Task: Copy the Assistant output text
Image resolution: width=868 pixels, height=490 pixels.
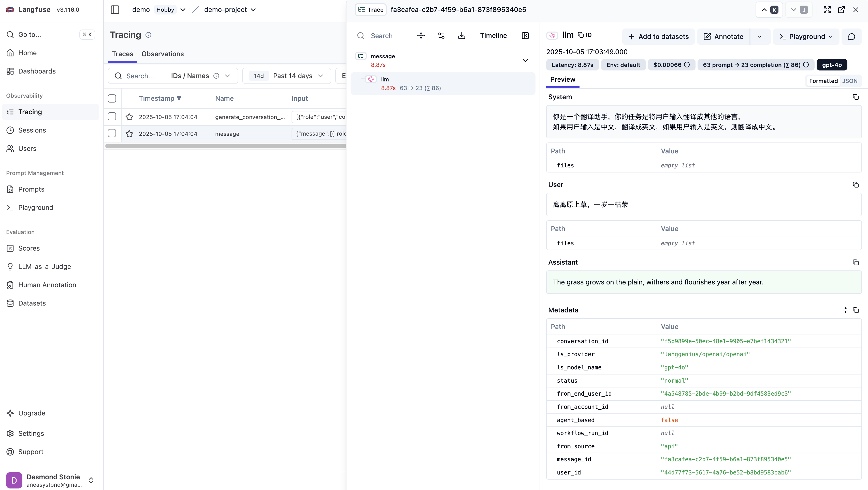Action: pyautogui.click(x=856, y=262)
